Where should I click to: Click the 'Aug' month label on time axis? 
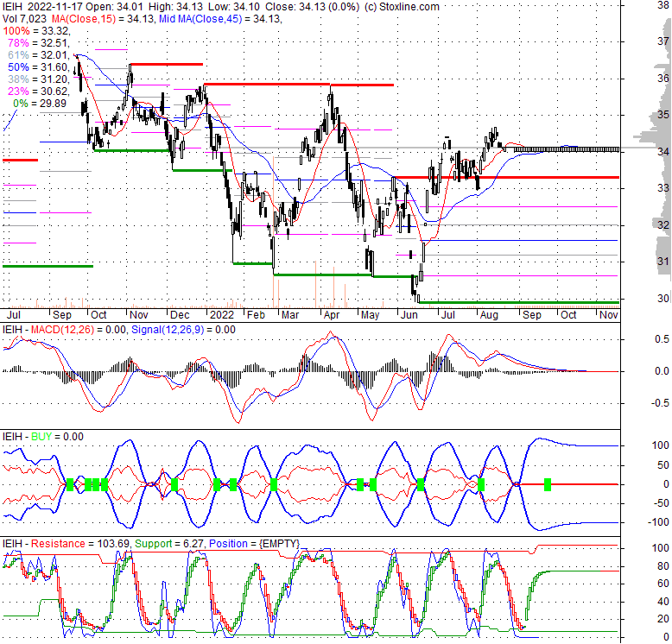pyautogui.click(x=489, y=315)
